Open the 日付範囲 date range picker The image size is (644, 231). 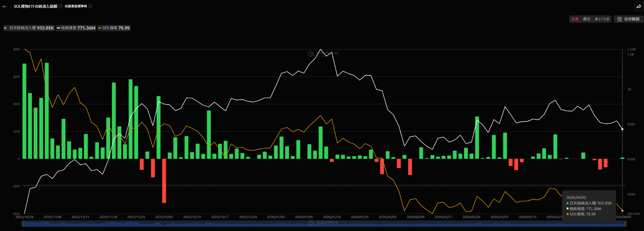[629, 19]
